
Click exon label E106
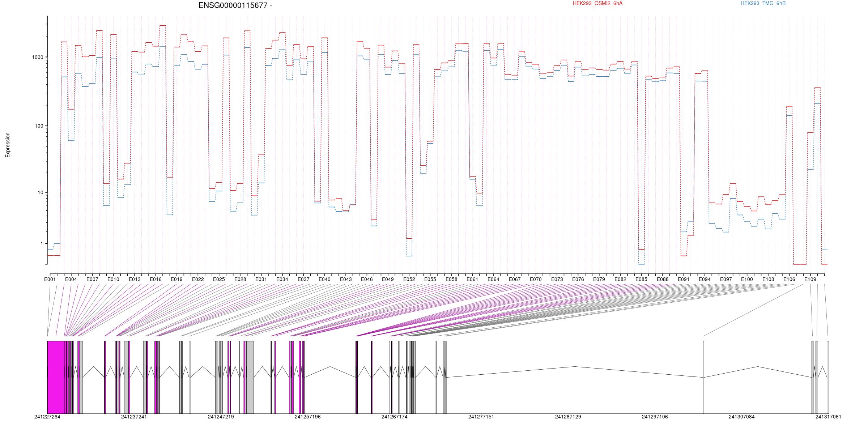tap(789, 280)
